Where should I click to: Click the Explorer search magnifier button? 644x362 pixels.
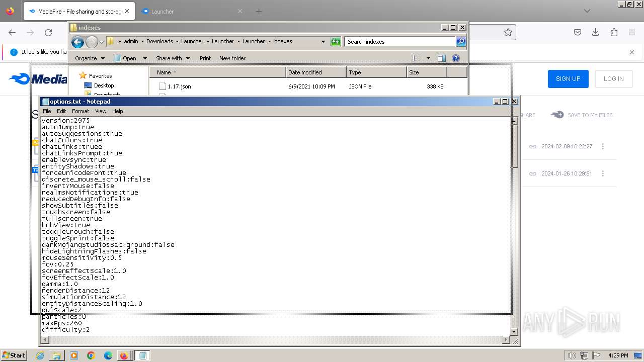[x=461, y=42]
